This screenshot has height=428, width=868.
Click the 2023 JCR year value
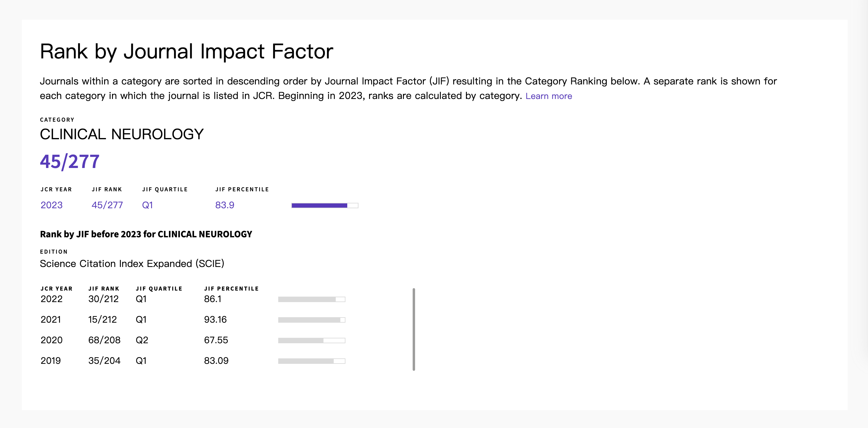tap(51, 205)
